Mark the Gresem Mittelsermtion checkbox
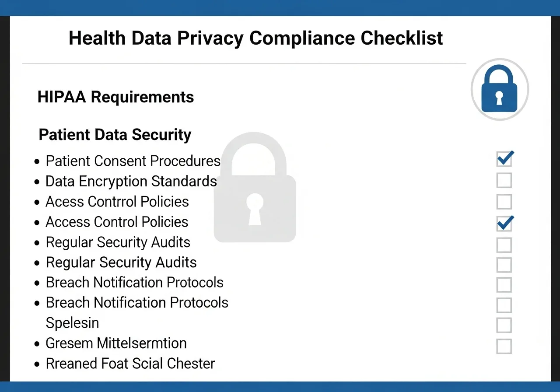 pyautogui.click(x=504, y=346)
